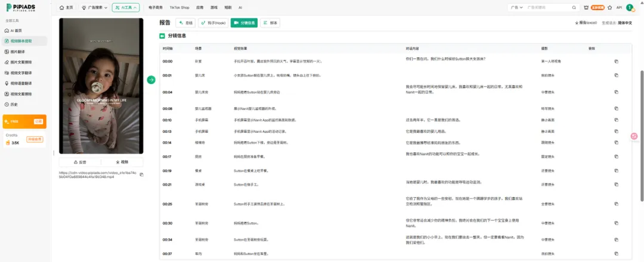The height and width of the screenshot is (262, 644).
Task: Open TikTok Shop menu item
Action: click(179, 7)
